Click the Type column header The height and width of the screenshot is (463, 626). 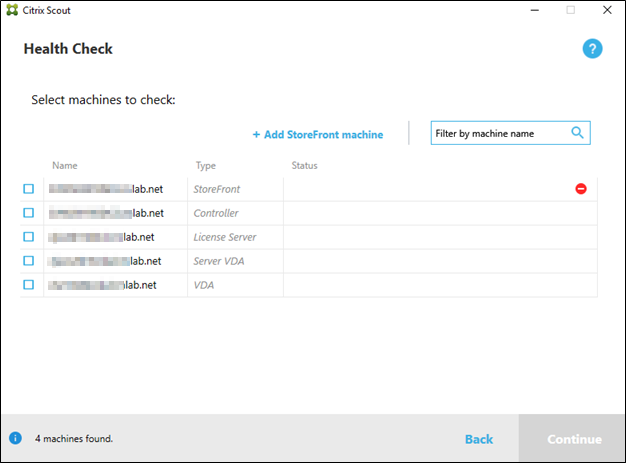(206, 166)
